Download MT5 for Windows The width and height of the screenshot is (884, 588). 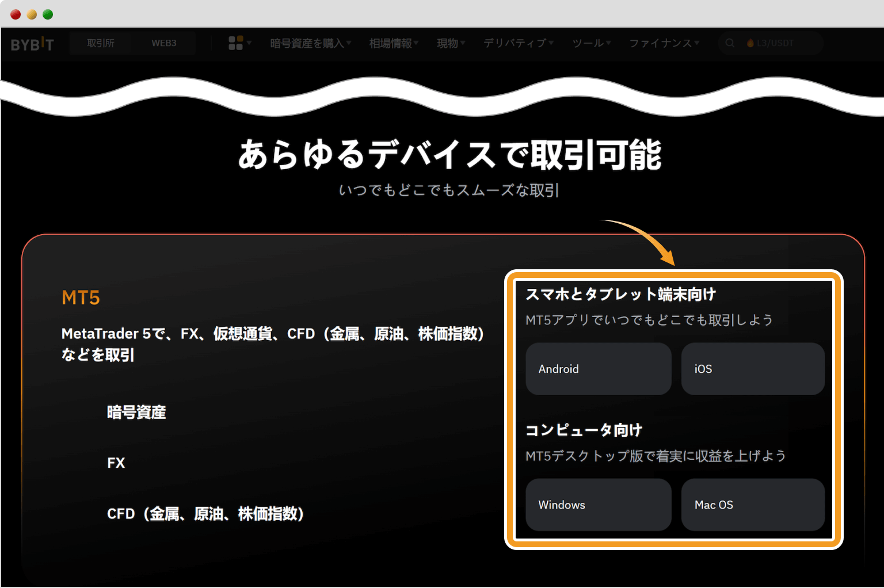[599, 505]
